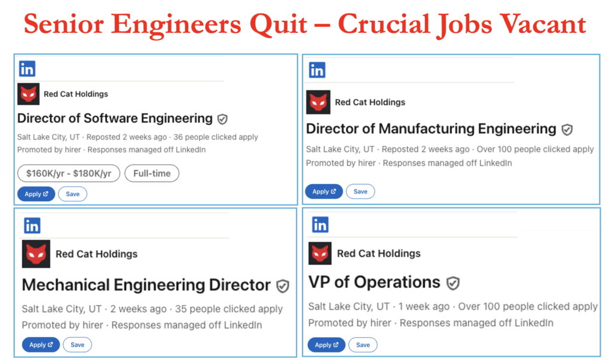The width and height of the screenshot is (612, 364).
Task: Click LinkedIn logo in Manufacturing Engineering card
Action: tap(317, 70)
